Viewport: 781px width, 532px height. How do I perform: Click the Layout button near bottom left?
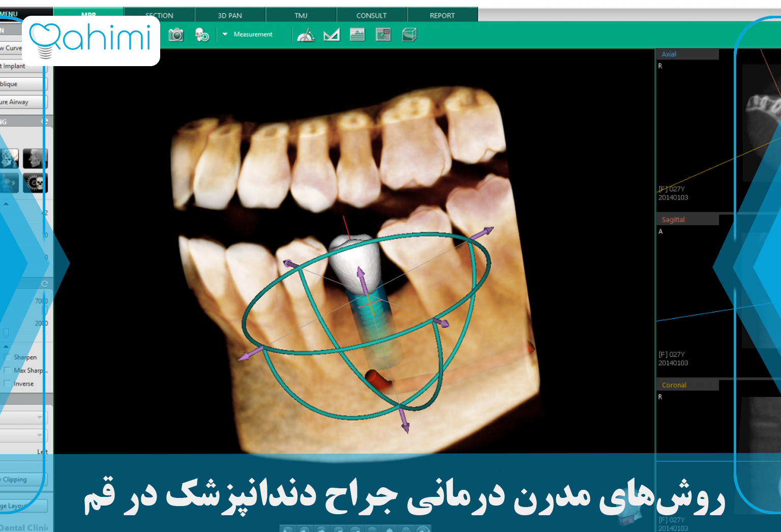pos(23,506)
